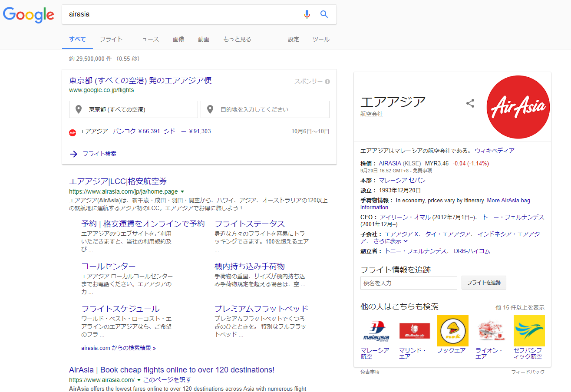Viewport: 571px width, 392px height.
Task: Click the 1993年12月20日 founding date
Action: [x=400, y=191]
